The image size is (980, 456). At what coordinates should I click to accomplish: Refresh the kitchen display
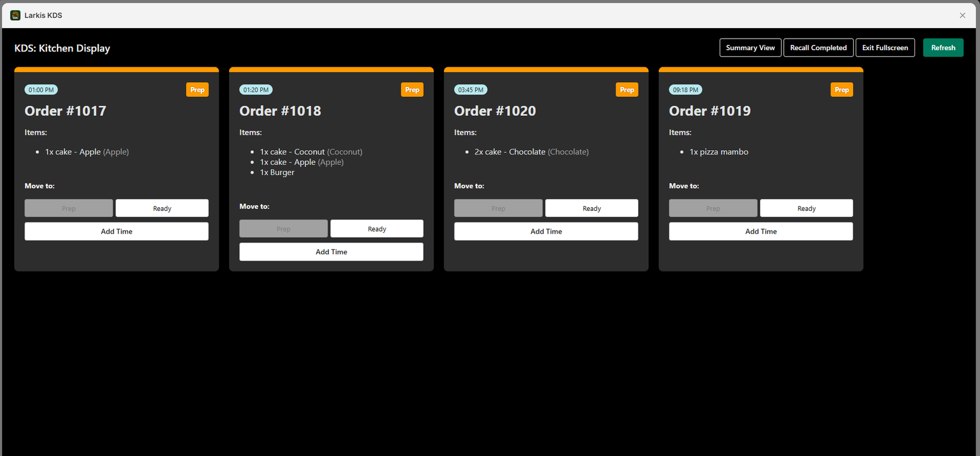[943, 48]
